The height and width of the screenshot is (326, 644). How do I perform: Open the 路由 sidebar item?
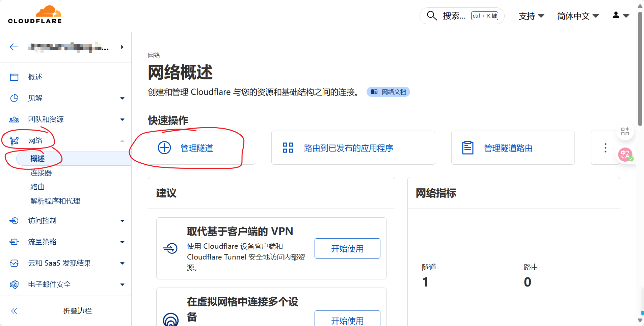(37, 187)
